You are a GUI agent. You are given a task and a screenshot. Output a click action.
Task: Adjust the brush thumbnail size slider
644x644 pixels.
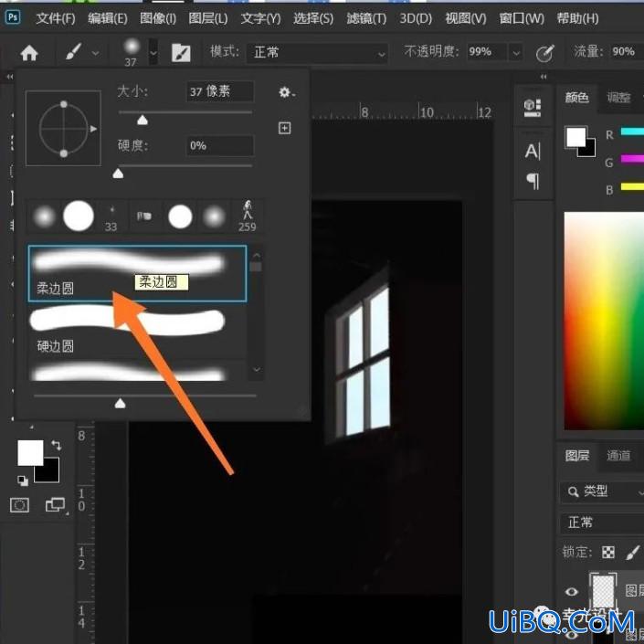point(121,404)
